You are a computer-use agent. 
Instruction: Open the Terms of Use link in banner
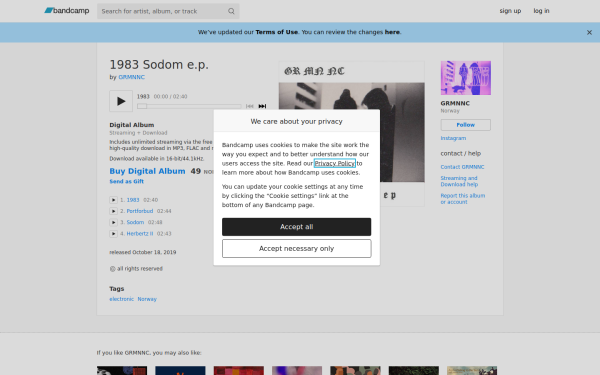[x=277, y=32]
